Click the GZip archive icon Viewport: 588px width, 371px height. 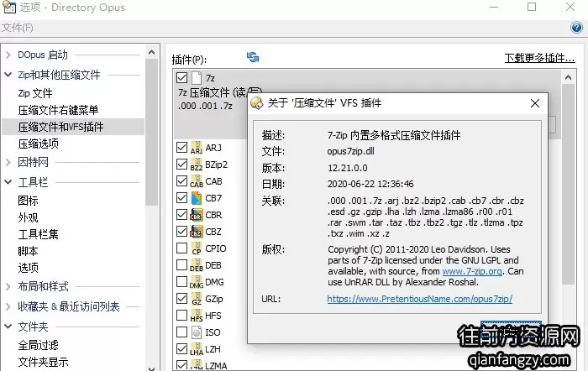197,299
